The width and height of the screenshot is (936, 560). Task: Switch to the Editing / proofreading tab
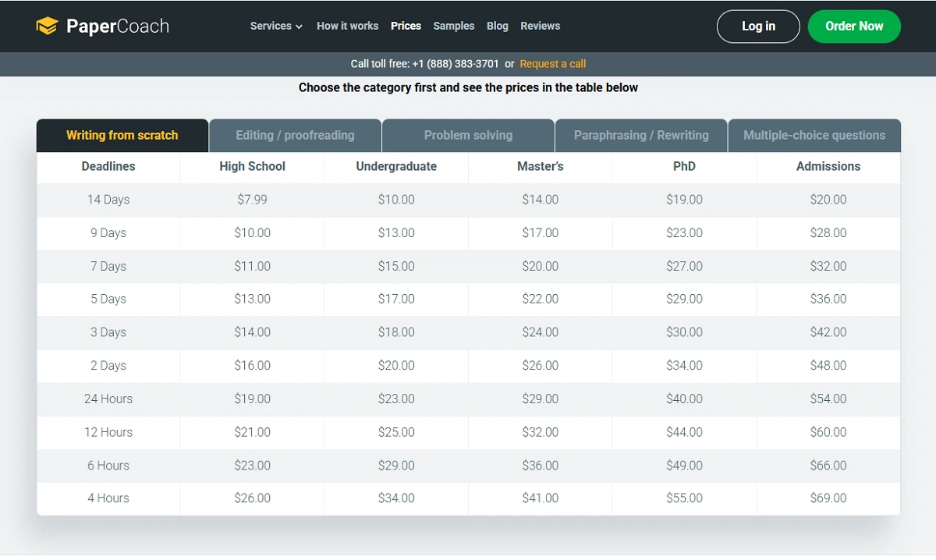click(x=295, y=136)
